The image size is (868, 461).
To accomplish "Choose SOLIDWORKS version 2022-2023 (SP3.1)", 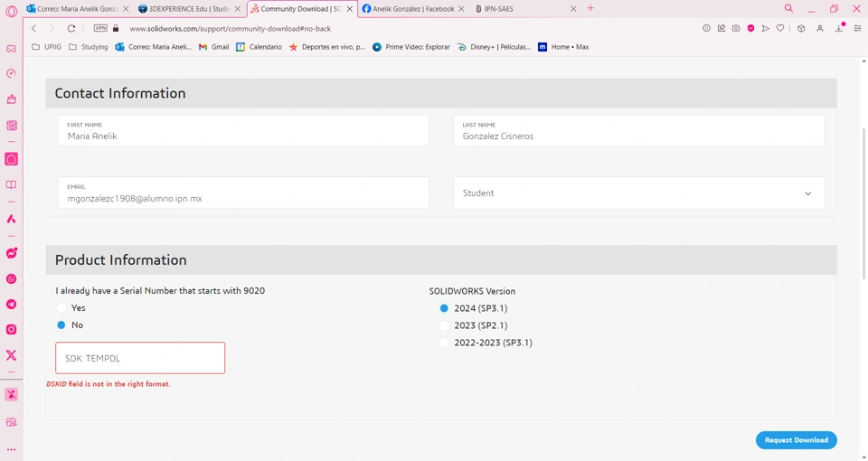I will pyautogui.click(x=444, y=343).
